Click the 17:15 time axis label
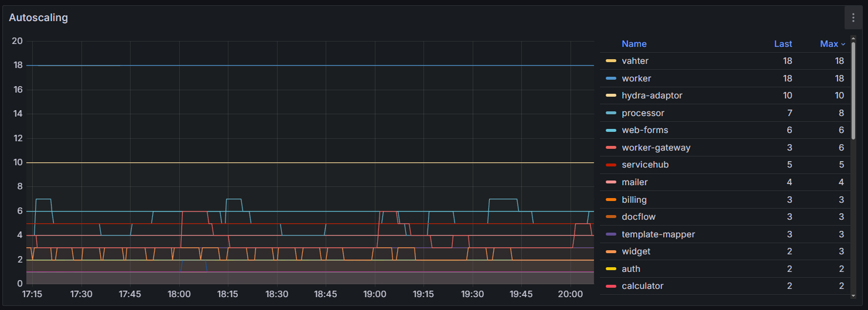 32,294
